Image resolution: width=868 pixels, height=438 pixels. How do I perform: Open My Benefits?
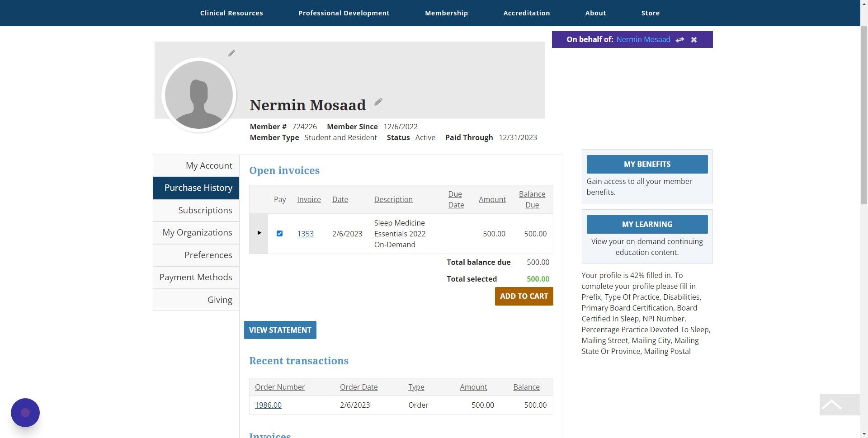point(647,164)
